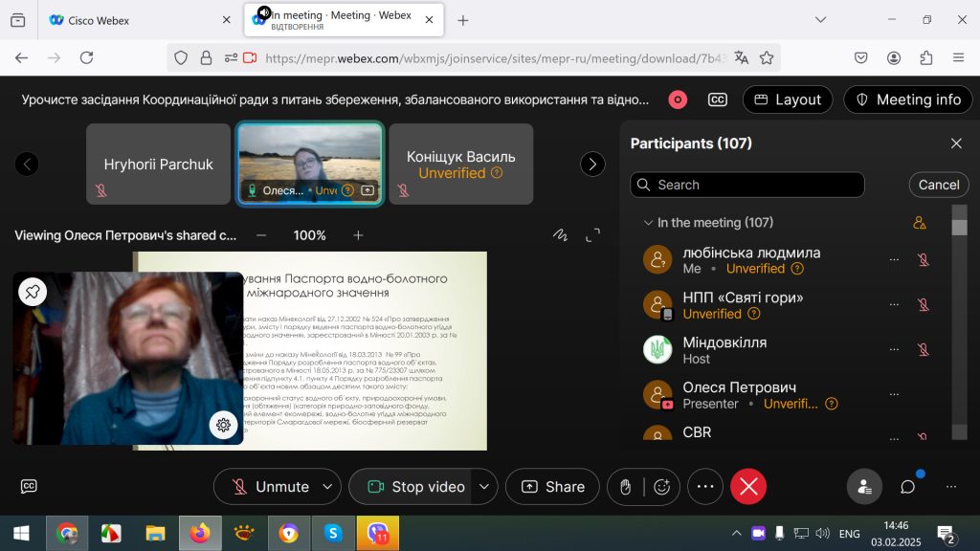Expand audio options arrow beside Unmute
Screen dimensions: 980x551
pyautogui.click(x=328, y=487)
